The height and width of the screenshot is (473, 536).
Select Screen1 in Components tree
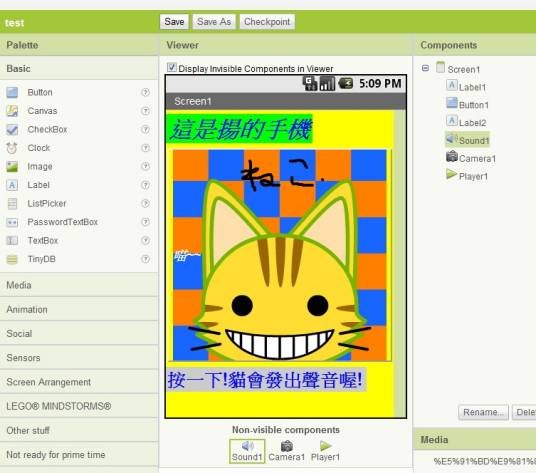point(458,68)
